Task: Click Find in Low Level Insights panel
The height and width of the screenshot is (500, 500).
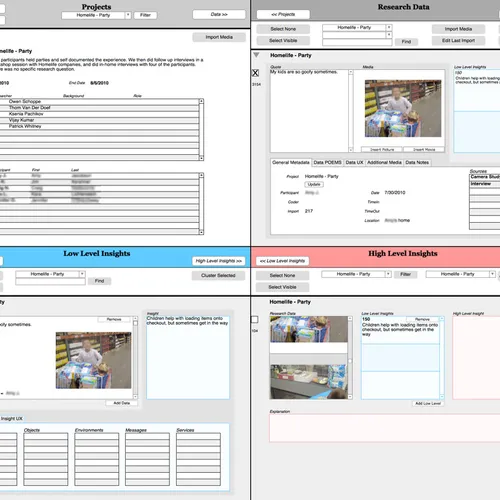Action: (99, 281)
